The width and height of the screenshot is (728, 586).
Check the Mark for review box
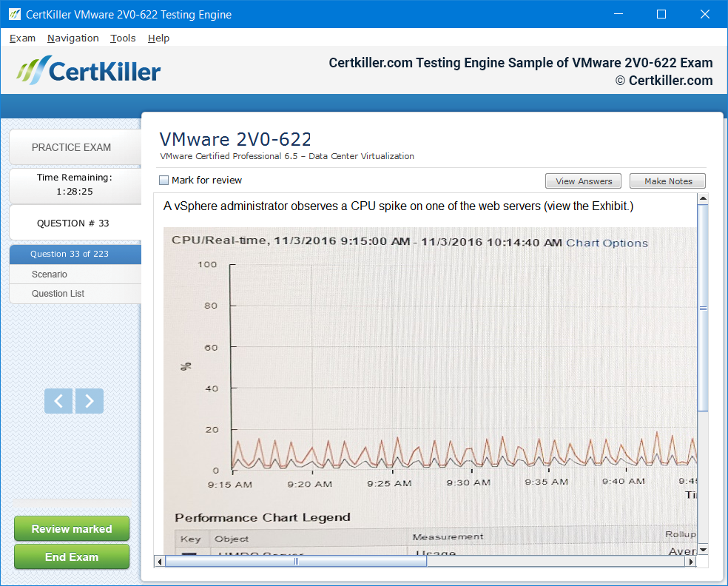point(164,180)
